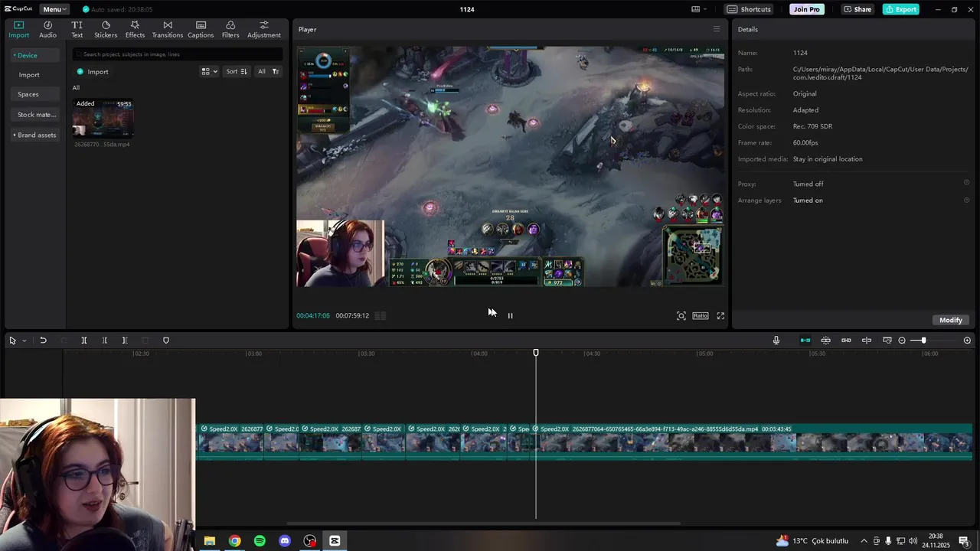Open the Filters tab
980x551 pixels.
pos(230,29)
